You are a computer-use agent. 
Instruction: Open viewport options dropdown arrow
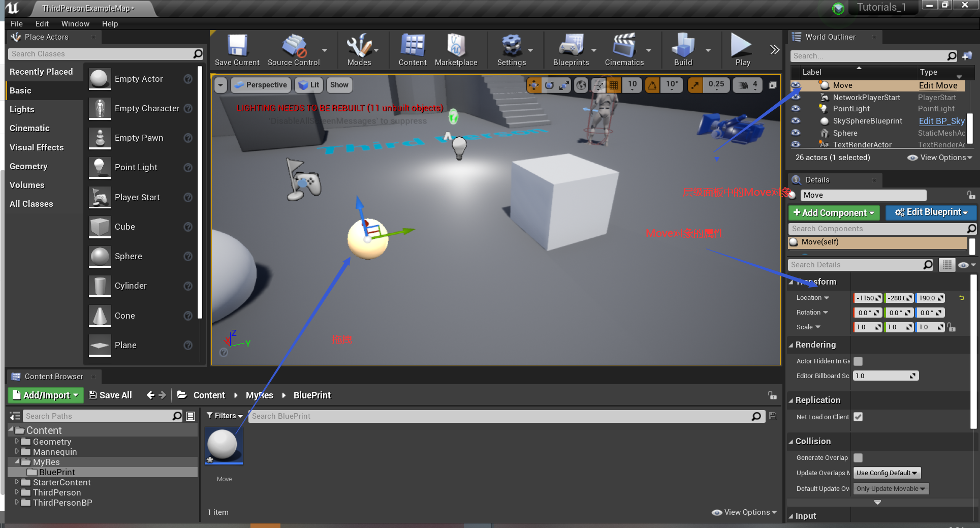coord(220,85)
